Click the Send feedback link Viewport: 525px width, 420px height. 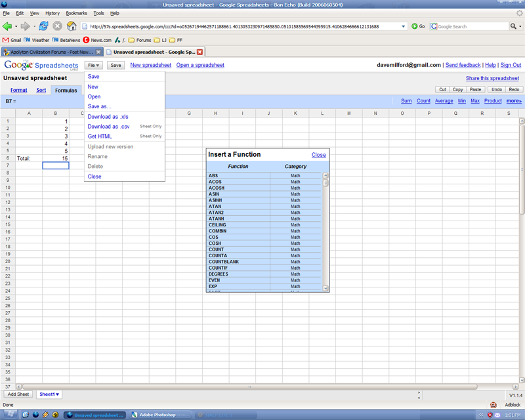pos(463,65)
